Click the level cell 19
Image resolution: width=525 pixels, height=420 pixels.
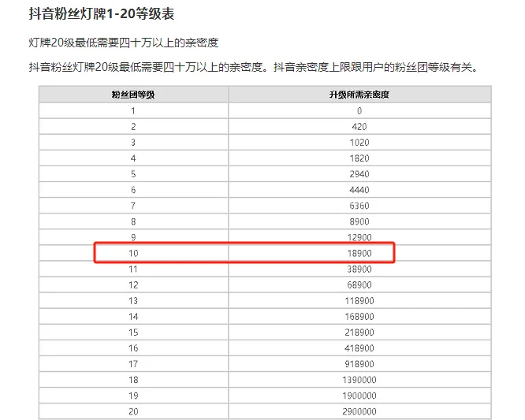133,396
